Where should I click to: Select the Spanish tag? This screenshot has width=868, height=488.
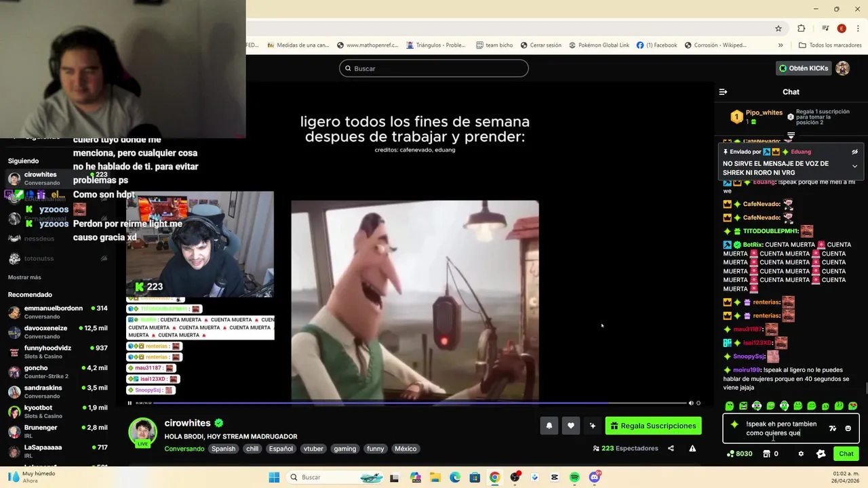point(223,449)
